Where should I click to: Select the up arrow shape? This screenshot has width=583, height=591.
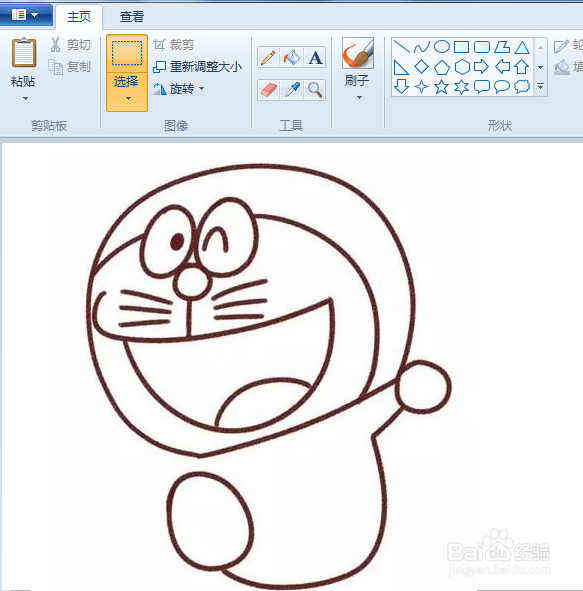522,67
